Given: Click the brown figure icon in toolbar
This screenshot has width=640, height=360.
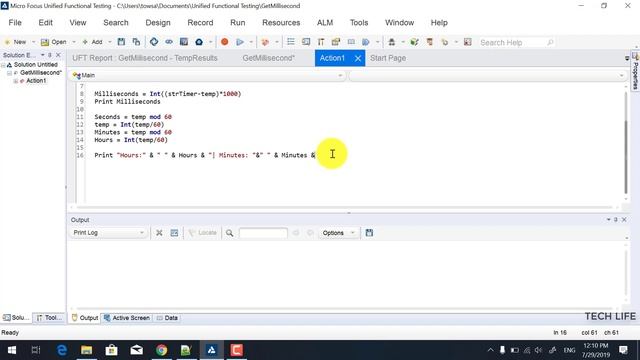Looking at the screenshot, I should pyautogui.click(x=429, y=42).
